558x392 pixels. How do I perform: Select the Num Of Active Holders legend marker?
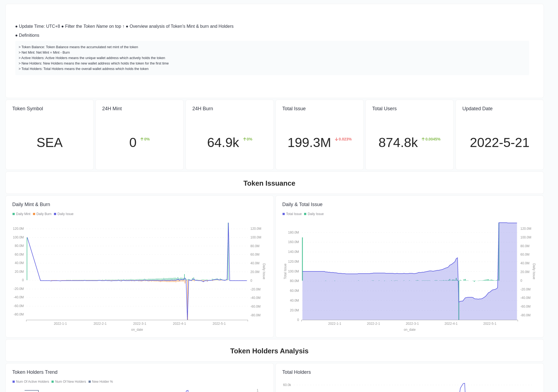click(x=13, y=382)
